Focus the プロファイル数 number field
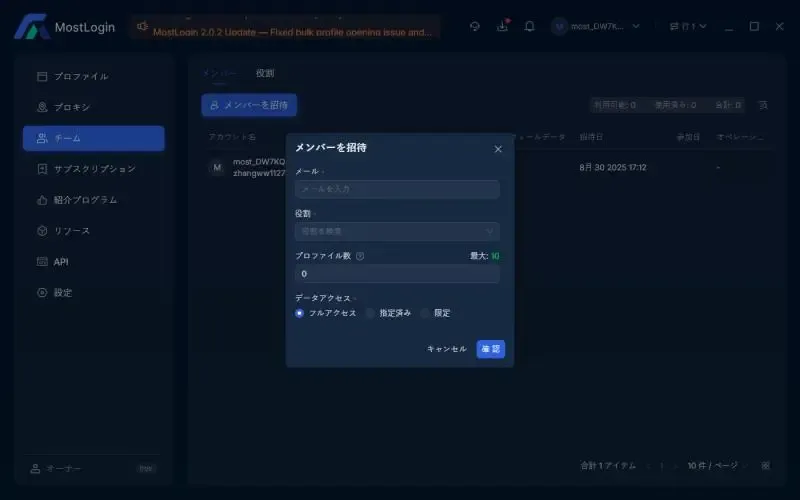This screenshot has width=800, height=500. point(397,274)
